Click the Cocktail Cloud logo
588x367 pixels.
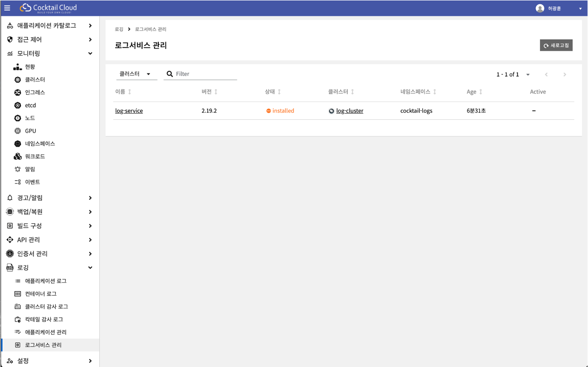pos(48,8)
